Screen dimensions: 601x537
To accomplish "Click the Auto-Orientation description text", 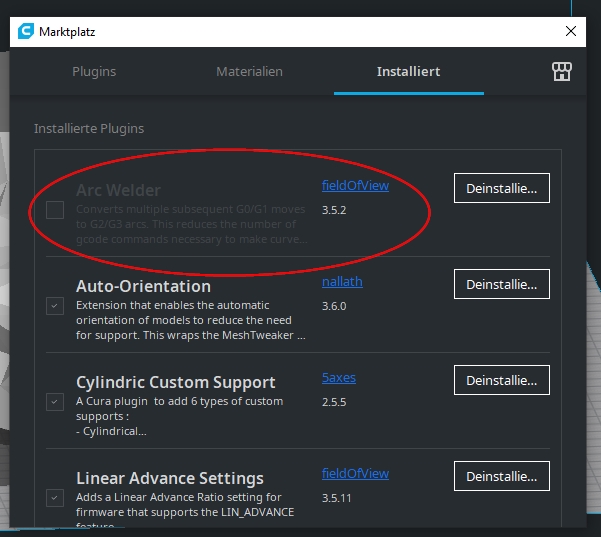I will tap(191, 320).
